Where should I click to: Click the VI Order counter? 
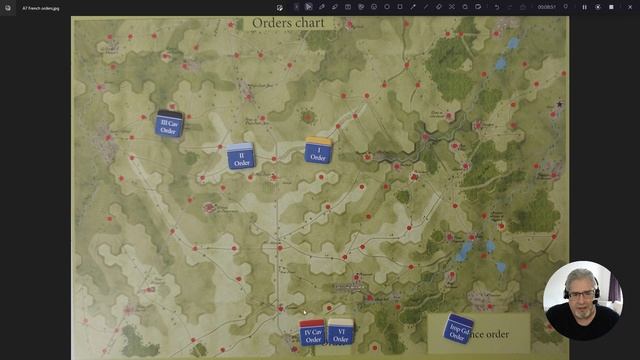click(340, 331)
